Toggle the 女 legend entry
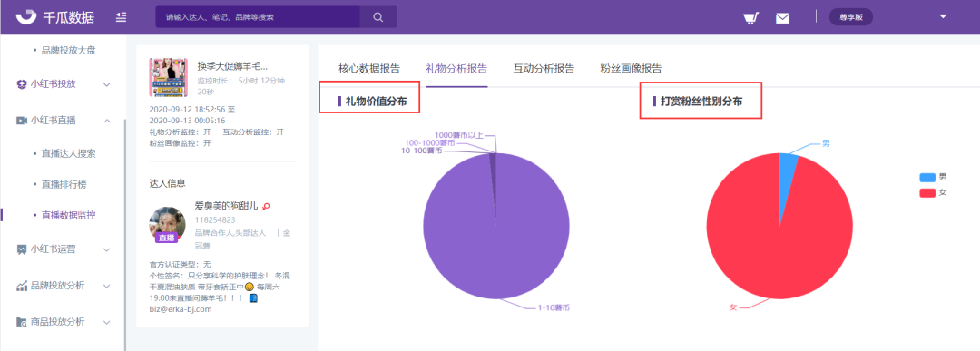 click(x=933, y=192)
